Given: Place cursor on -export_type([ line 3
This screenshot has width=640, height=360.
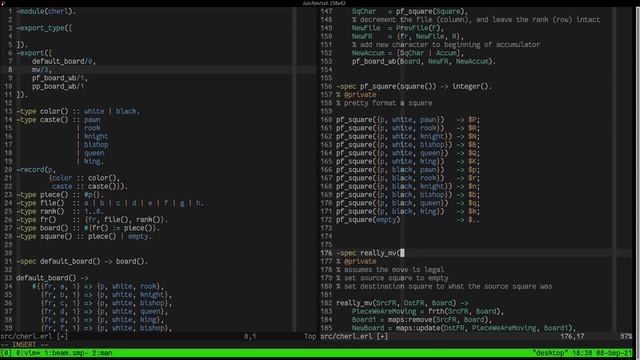Looking at the screenshot, I should click(x=44, y=28).
